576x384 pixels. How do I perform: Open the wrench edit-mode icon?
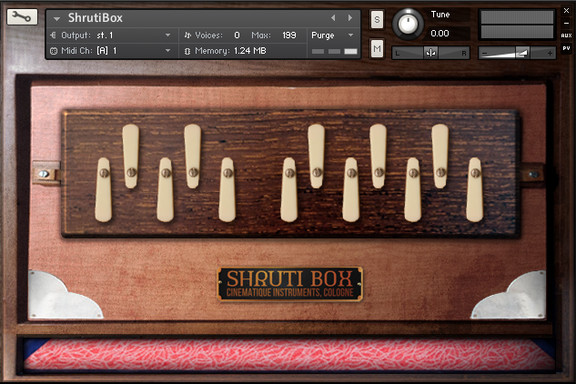tap(22, 17)
